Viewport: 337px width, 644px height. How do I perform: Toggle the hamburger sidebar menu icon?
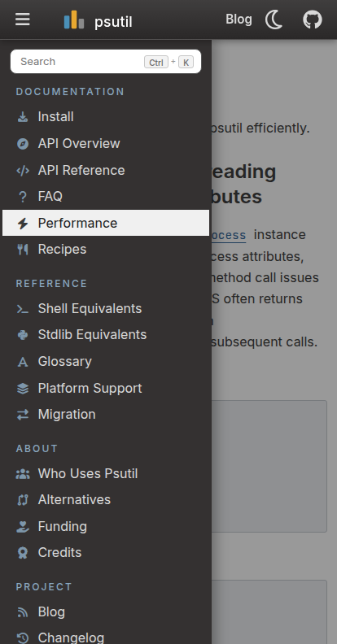point(23,20)
